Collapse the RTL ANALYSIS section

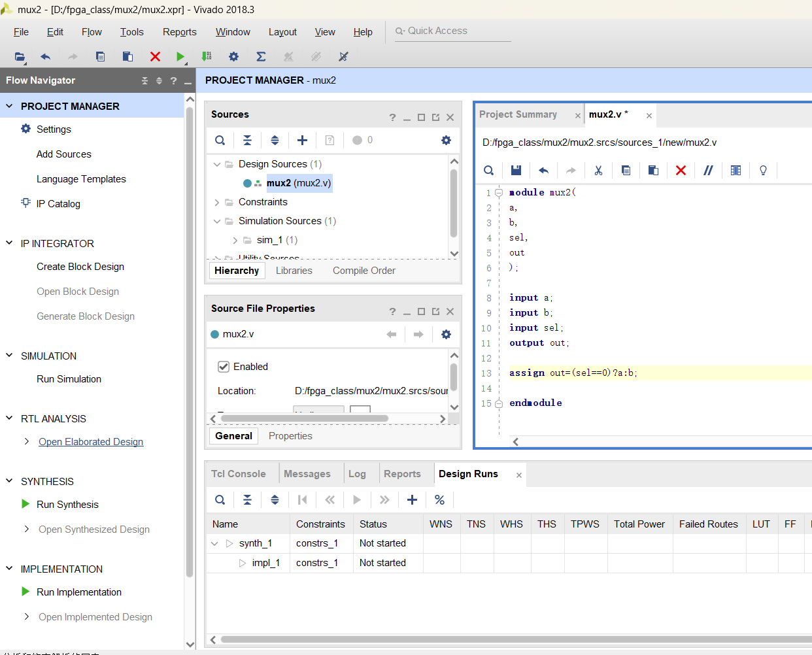pyautogui.click(x=9, y=418)
